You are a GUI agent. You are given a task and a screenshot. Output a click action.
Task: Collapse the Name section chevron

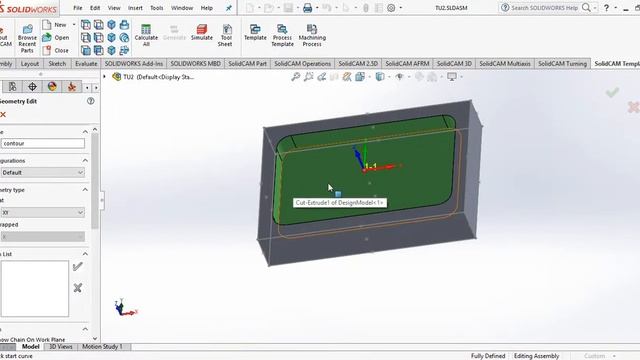coord(85,131)
